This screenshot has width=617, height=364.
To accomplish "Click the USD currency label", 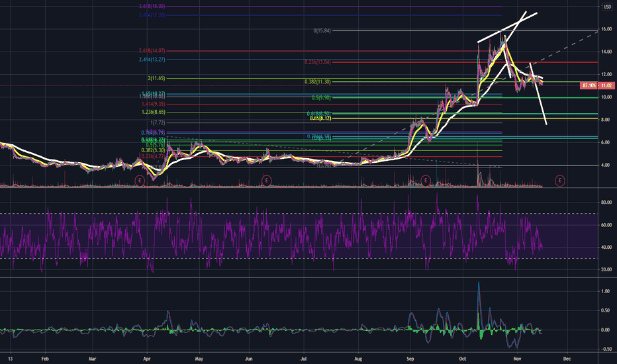I will click(x=607, y=7).
